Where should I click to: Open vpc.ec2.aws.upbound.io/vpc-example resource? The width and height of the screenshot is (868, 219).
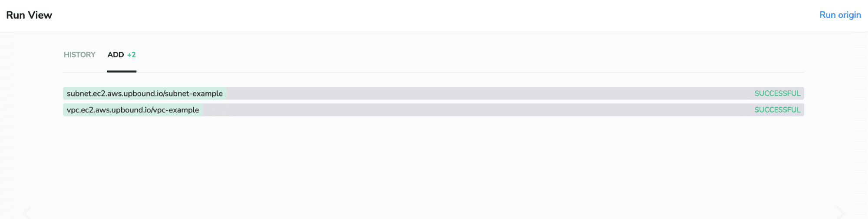click(x=133, y=110)
